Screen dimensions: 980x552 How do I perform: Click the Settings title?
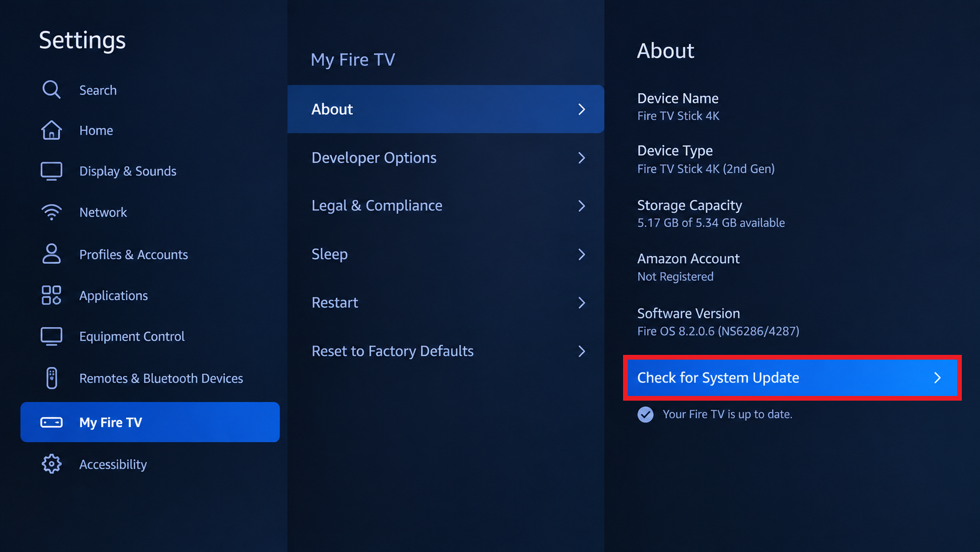[82, 40]
